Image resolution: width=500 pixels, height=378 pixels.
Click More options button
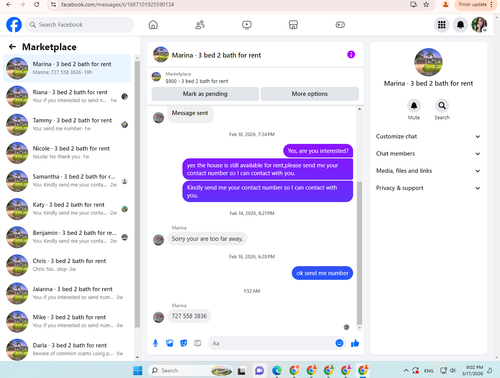click(310, 94)
